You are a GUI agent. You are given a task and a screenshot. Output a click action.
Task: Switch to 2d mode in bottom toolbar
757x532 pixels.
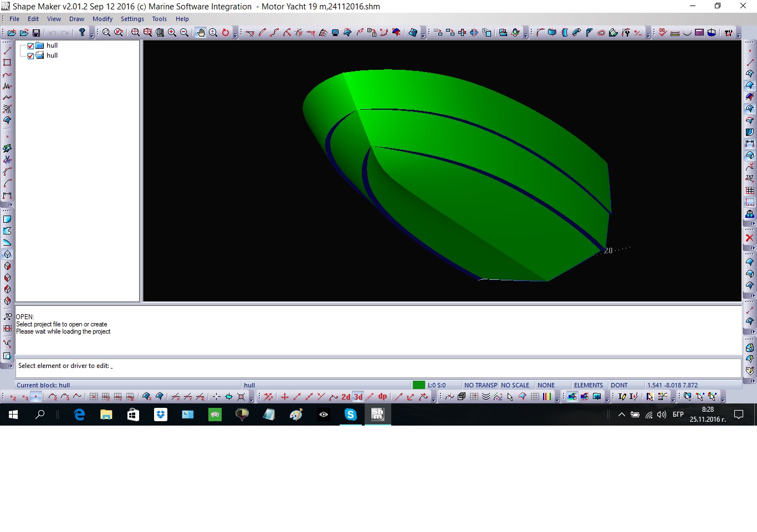coord(346,397)
